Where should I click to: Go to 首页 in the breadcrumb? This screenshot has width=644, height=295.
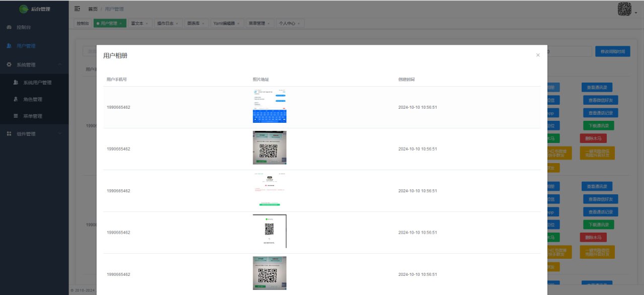point(93,9)
